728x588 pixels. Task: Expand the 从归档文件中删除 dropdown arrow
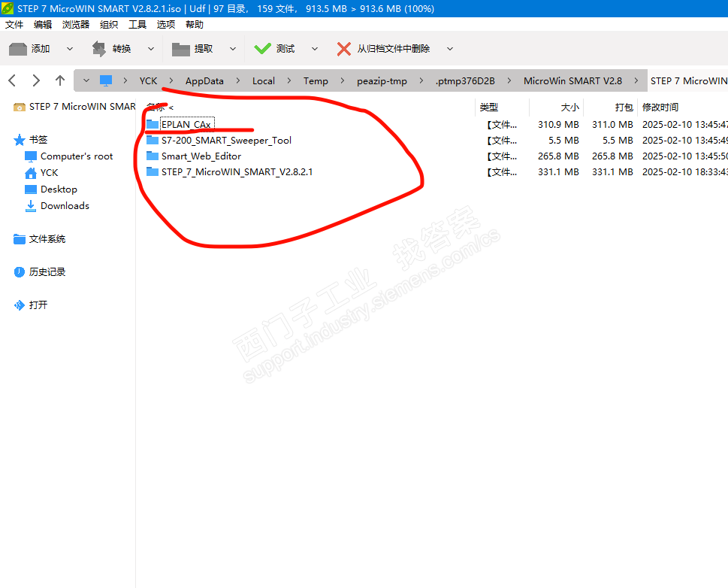coord(450,49)
